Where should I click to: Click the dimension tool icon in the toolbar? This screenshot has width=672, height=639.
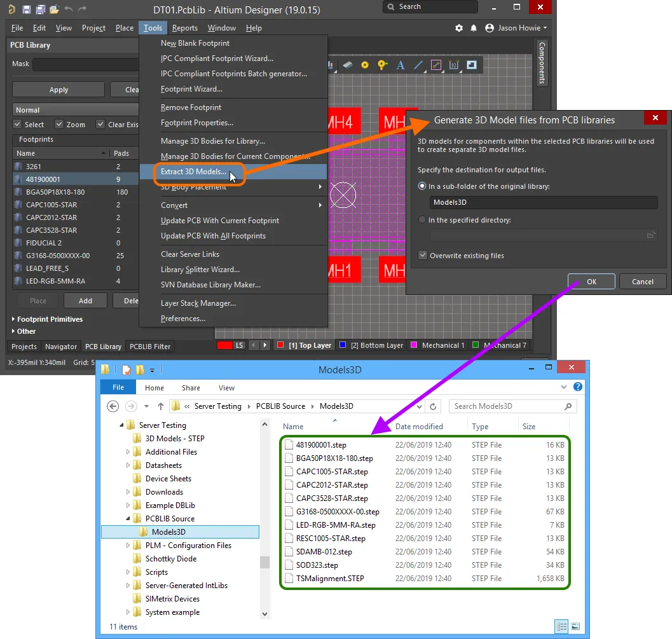point(453,65)
